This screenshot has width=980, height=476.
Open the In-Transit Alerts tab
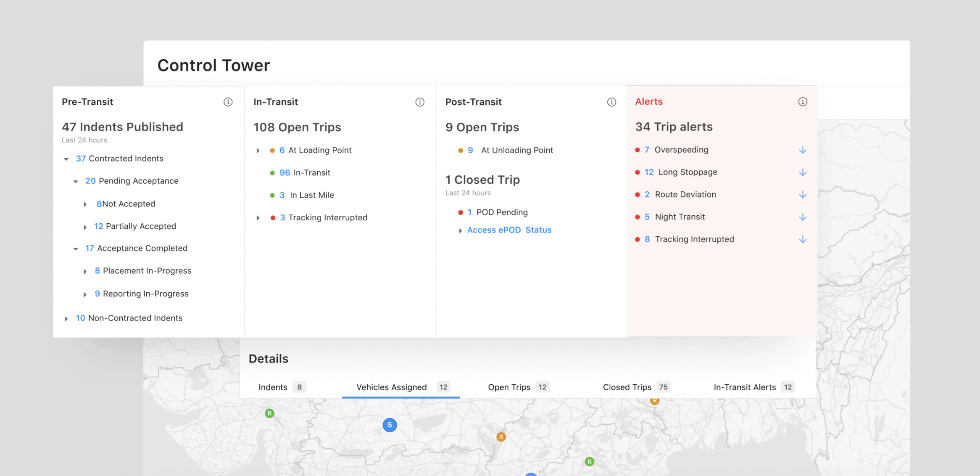pos(745,387)
